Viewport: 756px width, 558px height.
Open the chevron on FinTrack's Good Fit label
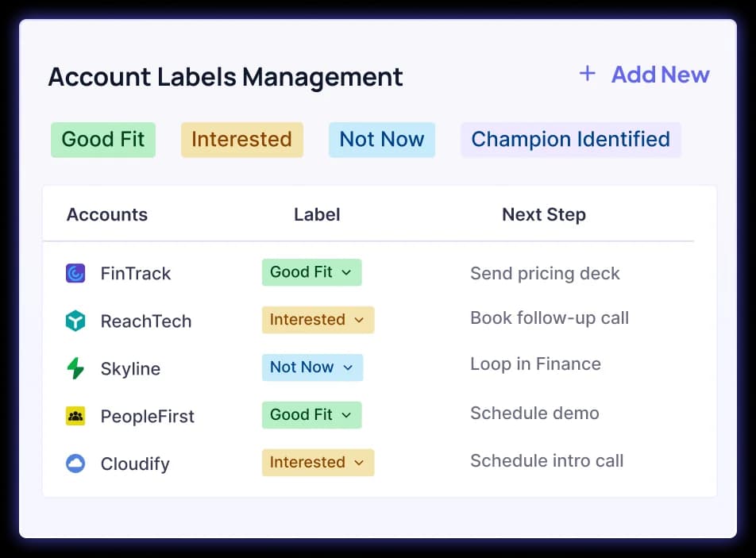tap(347, 272)
